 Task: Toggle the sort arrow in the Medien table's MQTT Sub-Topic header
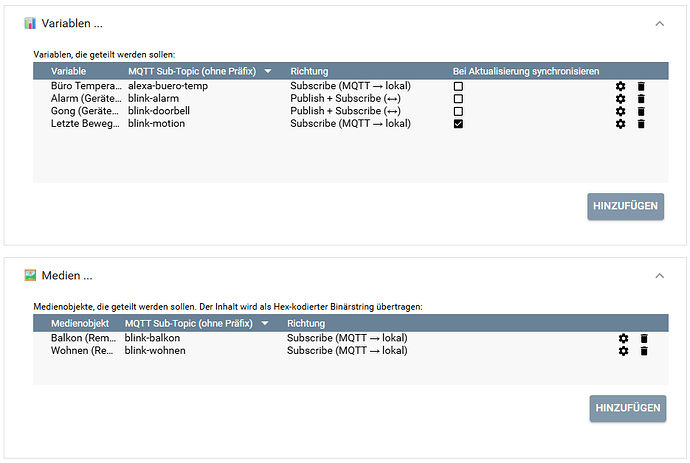[265, 323]
